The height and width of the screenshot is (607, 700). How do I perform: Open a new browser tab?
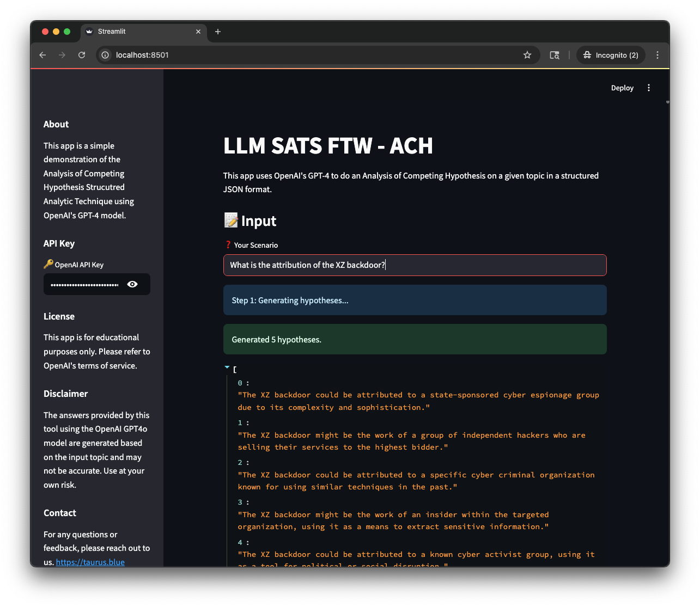218,32
